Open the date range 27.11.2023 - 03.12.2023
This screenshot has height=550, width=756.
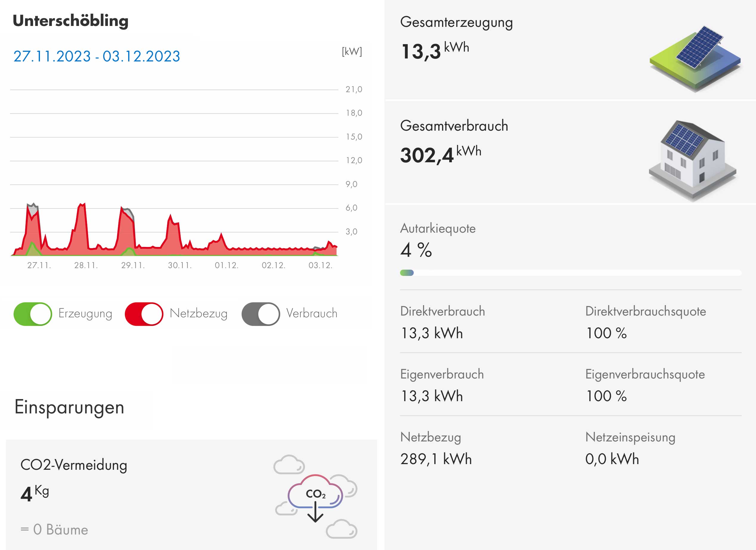click(x=97, y=56)
